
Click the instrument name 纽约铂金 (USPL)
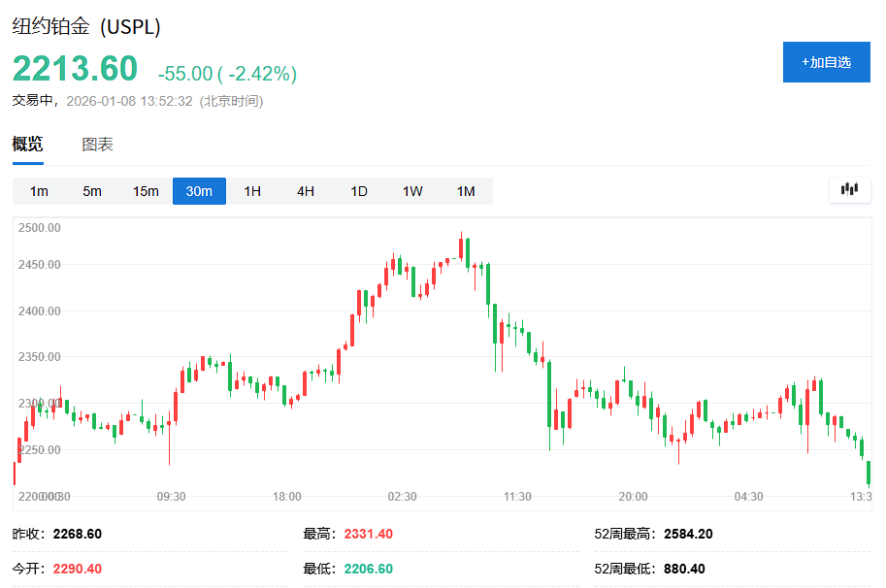[87, 28]
